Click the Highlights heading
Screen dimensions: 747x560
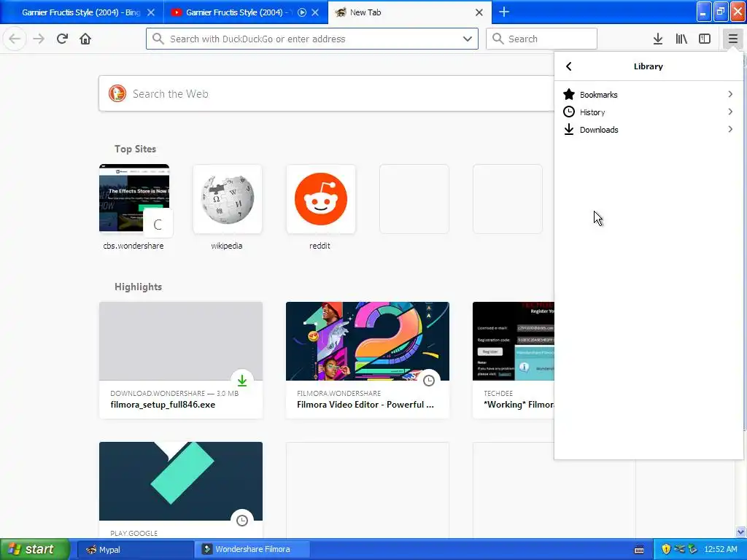point(138,287)
